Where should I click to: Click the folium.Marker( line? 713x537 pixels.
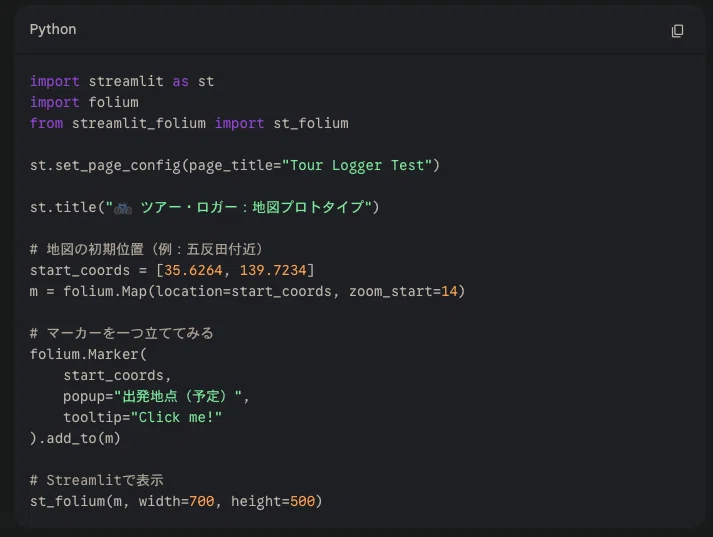[89, 354]
